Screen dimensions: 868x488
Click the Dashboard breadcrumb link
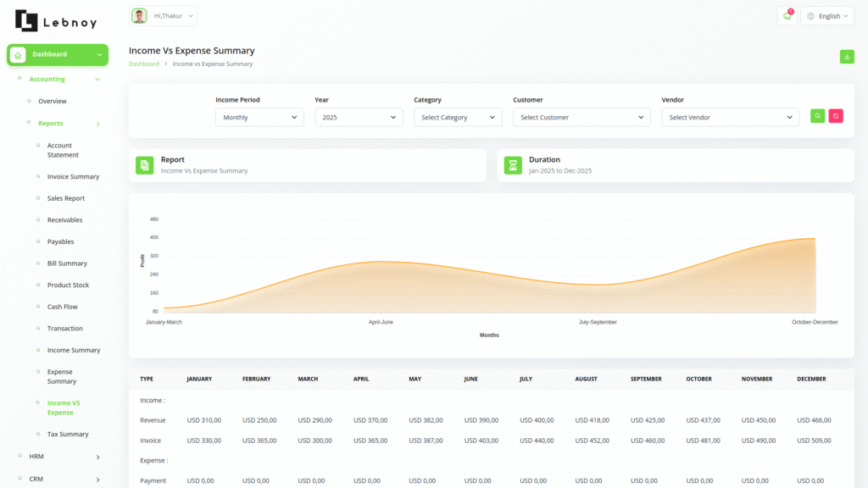143,64
